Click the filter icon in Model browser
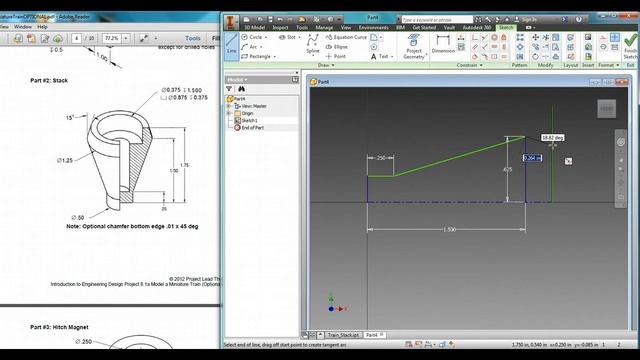 229,89
